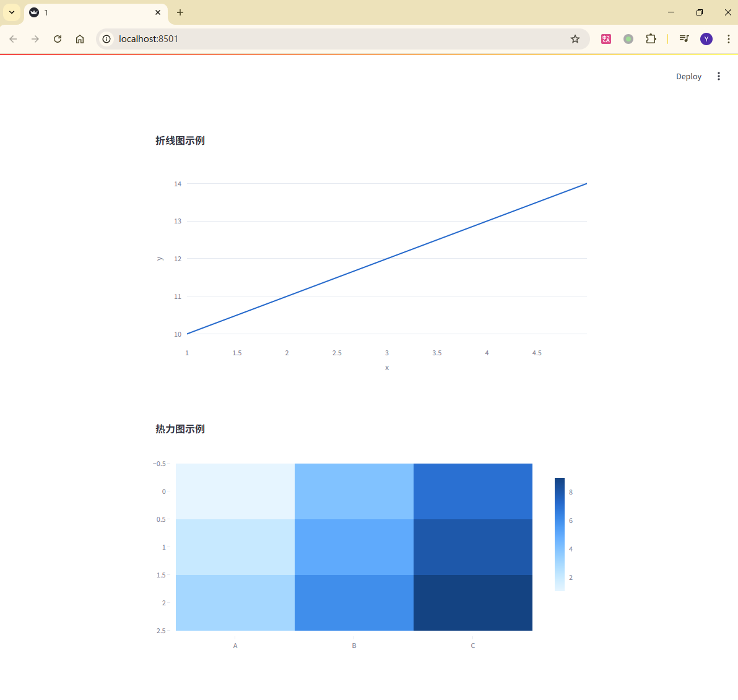Click the darkest cell in column C
Image resolution: width=738 pixels, height=700 pixels.
[472, 602]
